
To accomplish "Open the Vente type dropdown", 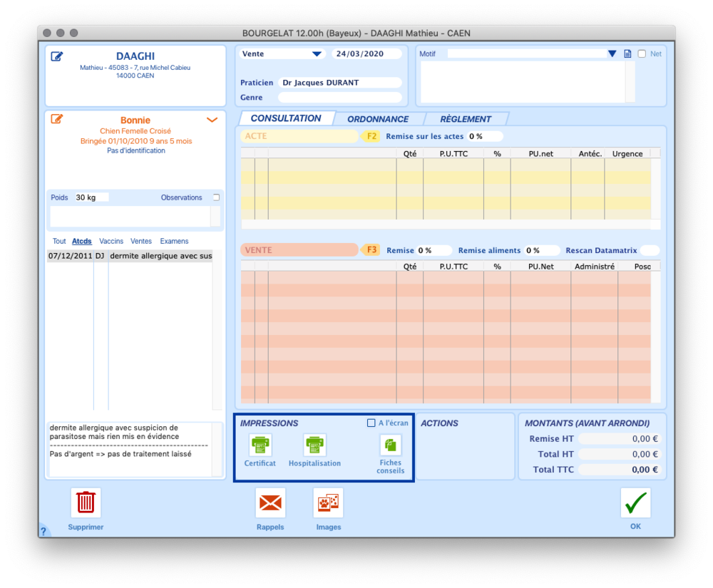I will pos(317,54).
